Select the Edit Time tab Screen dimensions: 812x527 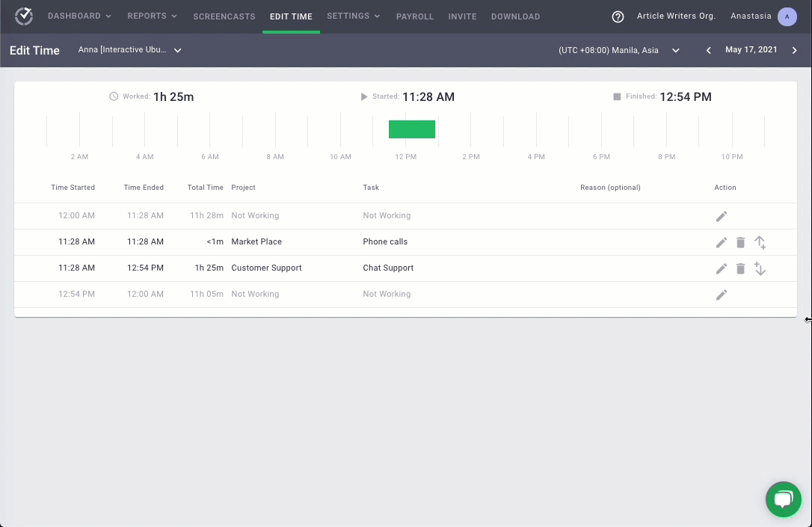point(291,16)
